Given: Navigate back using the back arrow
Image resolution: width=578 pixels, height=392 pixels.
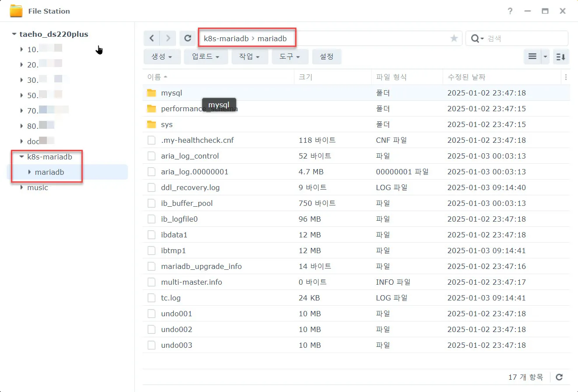Looking at the screenshot, I should pyautogui.click(x=152, y=38).
